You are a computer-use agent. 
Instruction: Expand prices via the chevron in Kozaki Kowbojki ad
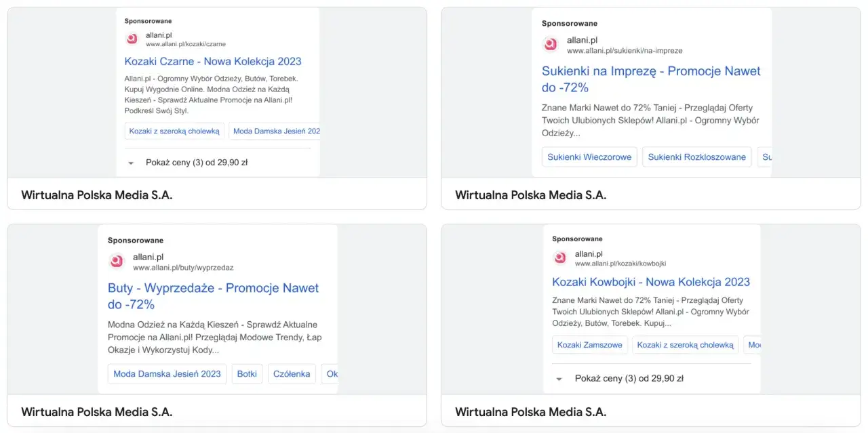558,379
